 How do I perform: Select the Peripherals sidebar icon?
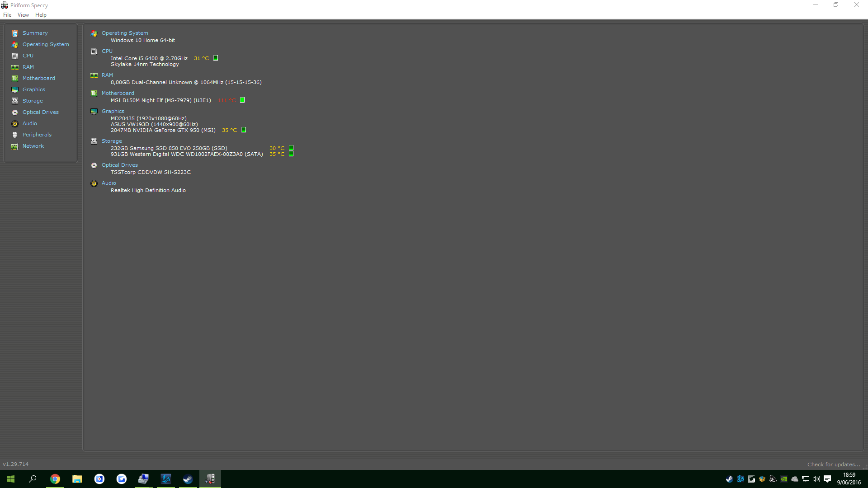click(15, 135)
